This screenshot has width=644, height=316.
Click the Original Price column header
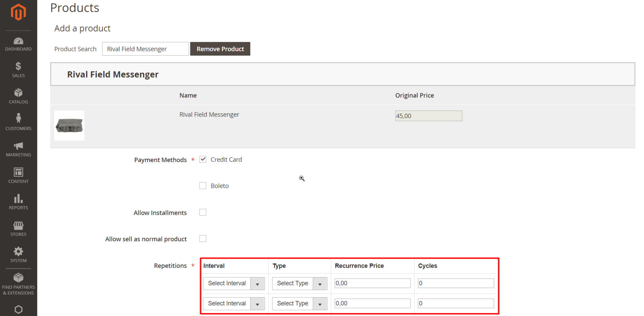[415, 95]
